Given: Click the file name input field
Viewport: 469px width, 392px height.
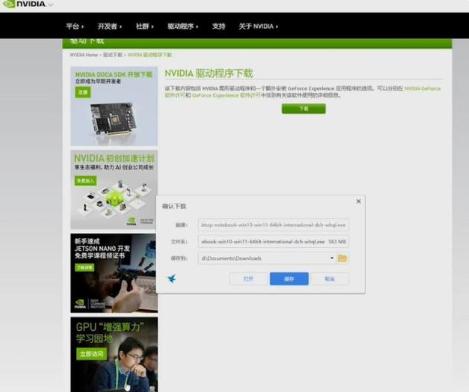Looking at the screenshot, I should tap(273, 241).
